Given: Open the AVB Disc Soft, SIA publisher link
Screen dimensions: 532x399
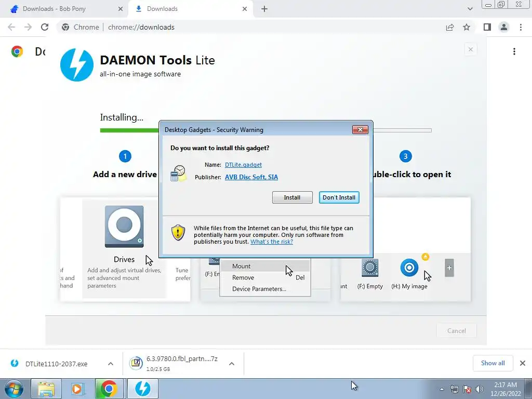Looking at the screenshot, I should (x=251, y=177).
